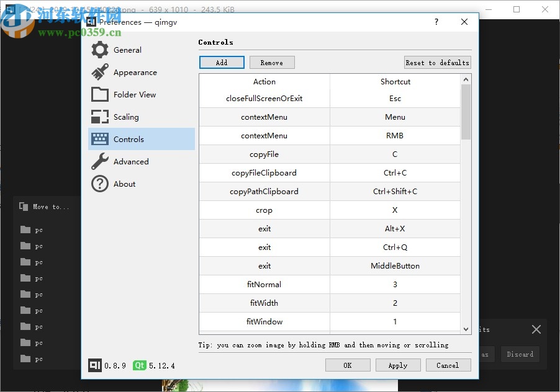Select the Ctrl+Q shortcut cell

pos(395,247)
